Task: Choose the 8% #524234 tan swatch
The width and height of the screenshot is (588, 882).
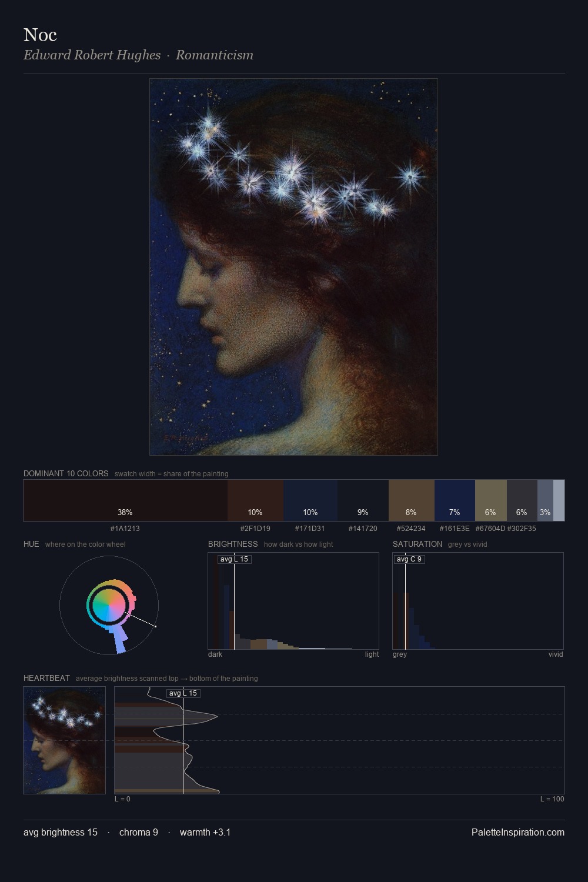Action: [x=412, y=500]
